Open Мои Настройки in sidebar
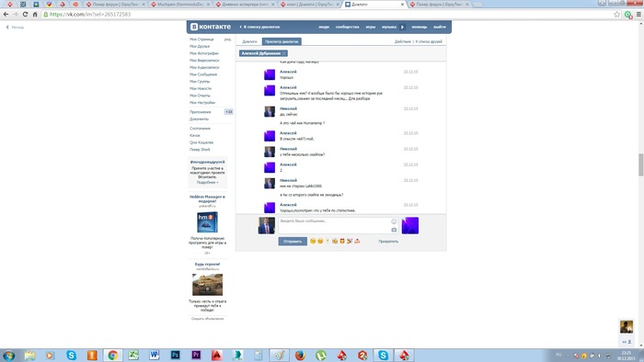Image resolution: width=644 pixels, height=362 pixels. click(202, 103)
